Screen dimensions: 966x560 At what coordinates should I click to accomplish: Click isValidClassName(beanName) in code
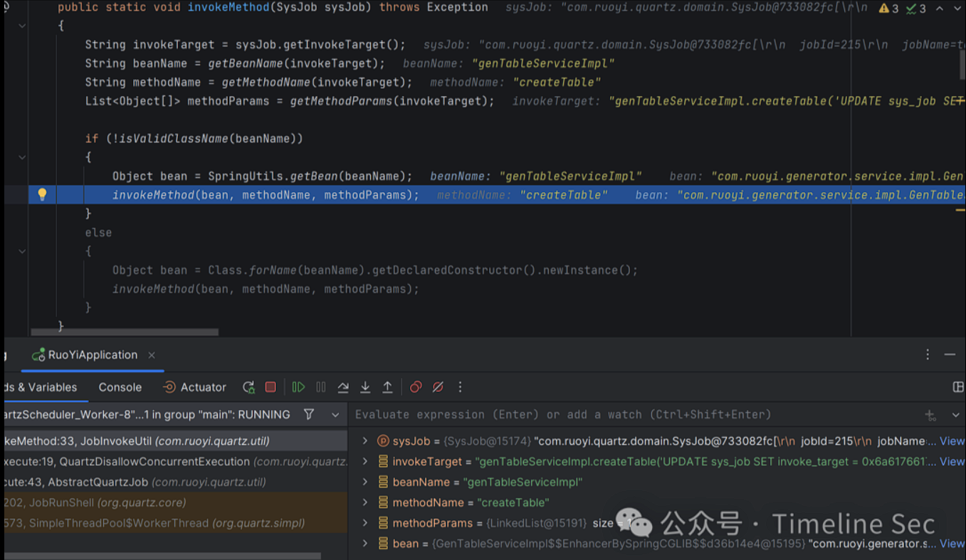point(207,139)
